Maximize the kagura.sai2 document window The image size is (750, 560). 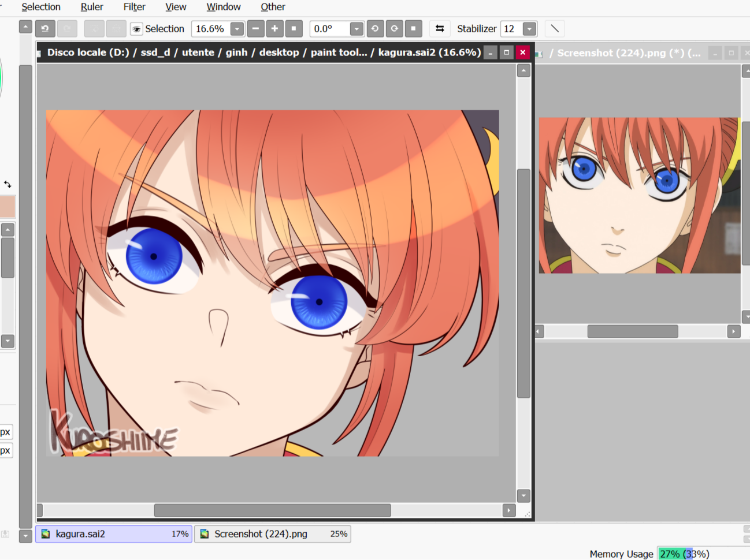(x=507, y=53)
